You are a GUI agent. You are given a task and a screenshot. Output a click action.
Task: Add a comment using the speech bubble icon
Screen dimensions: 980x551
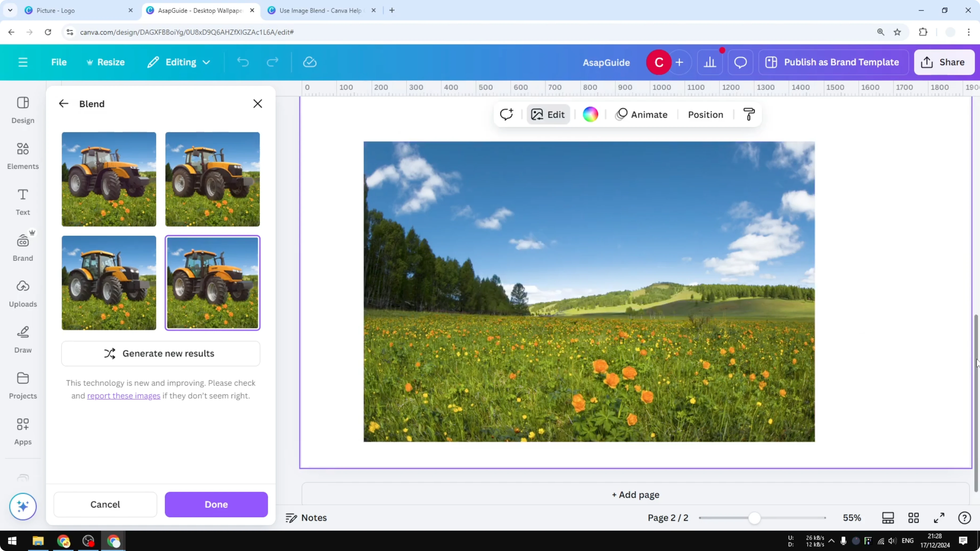tap(740, 62)
